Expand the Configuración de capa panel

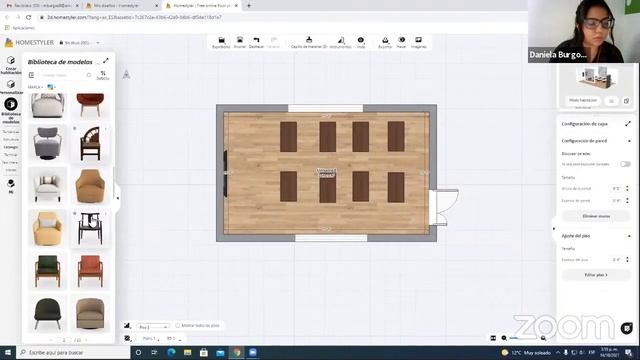(x=628, y=124)
